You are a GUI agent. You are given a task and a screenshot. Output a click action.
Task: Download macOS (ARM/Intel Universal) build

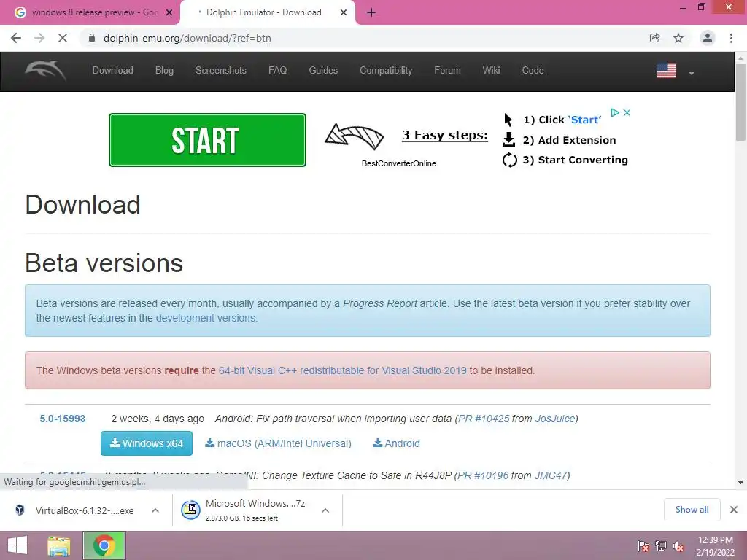(x=278, y=443)
